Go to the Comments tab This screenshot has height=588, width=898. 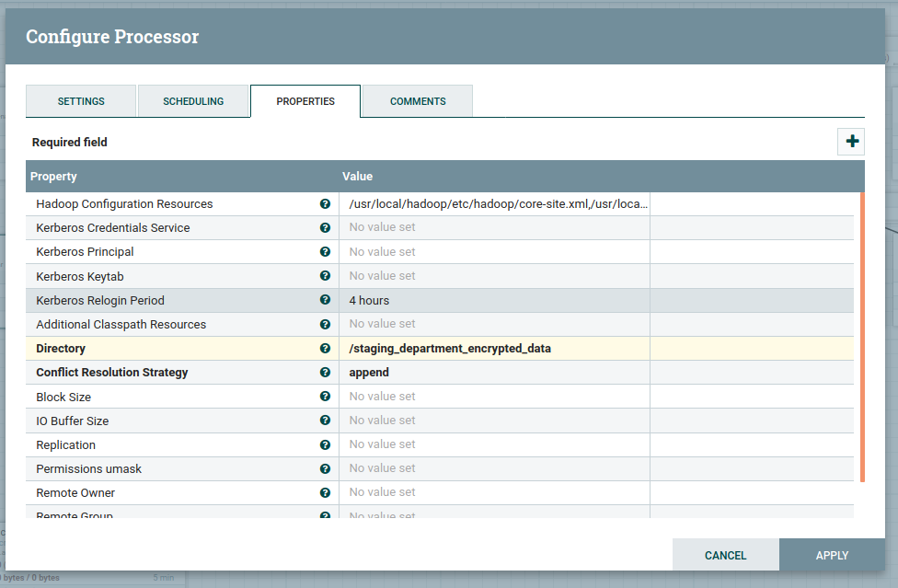tap(418, 101)
